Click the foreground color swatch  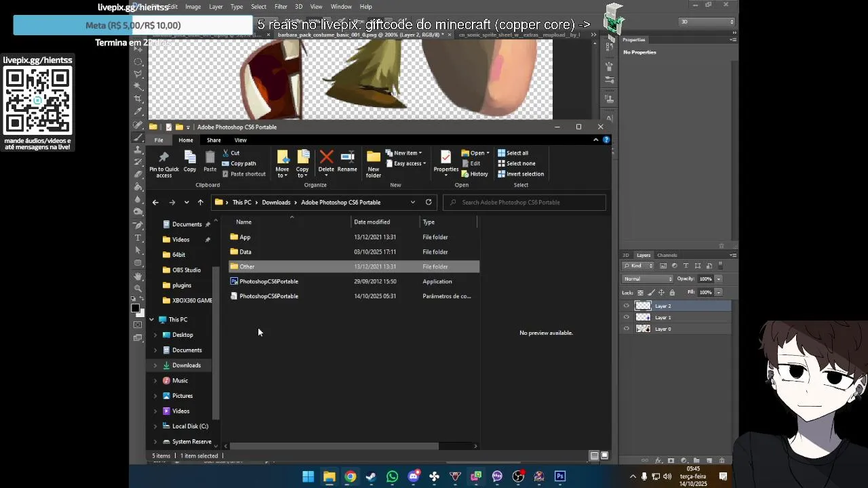pos(136,309)
